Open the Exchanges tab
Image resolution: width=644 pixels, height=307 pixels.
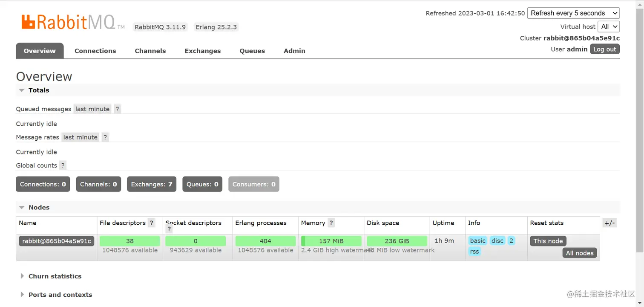coord(203,51)
